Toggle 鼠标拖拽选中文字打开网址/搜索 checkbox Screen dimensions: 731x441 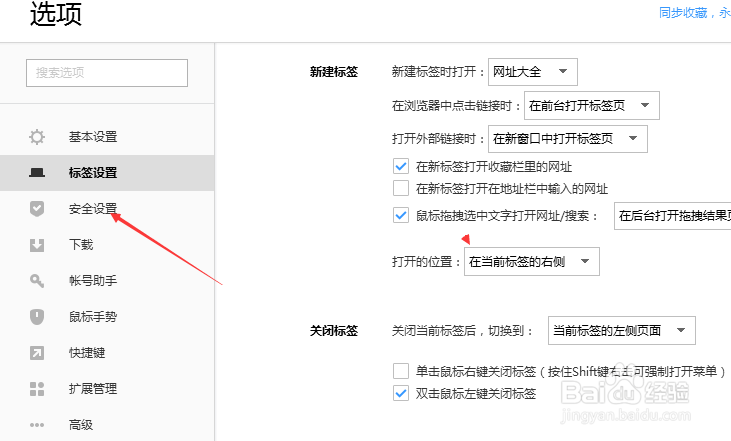[401, 215]
